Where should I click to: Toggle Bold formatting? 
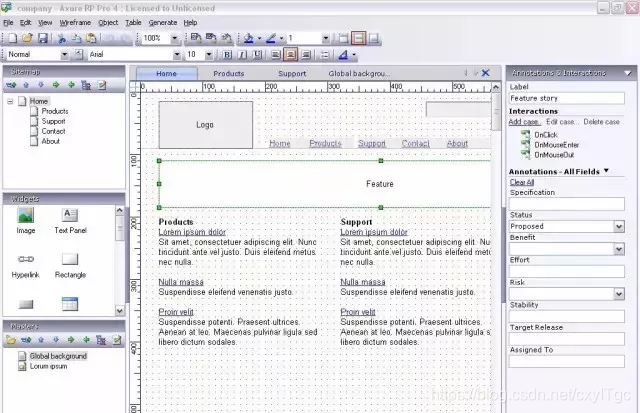coord(227,55)
